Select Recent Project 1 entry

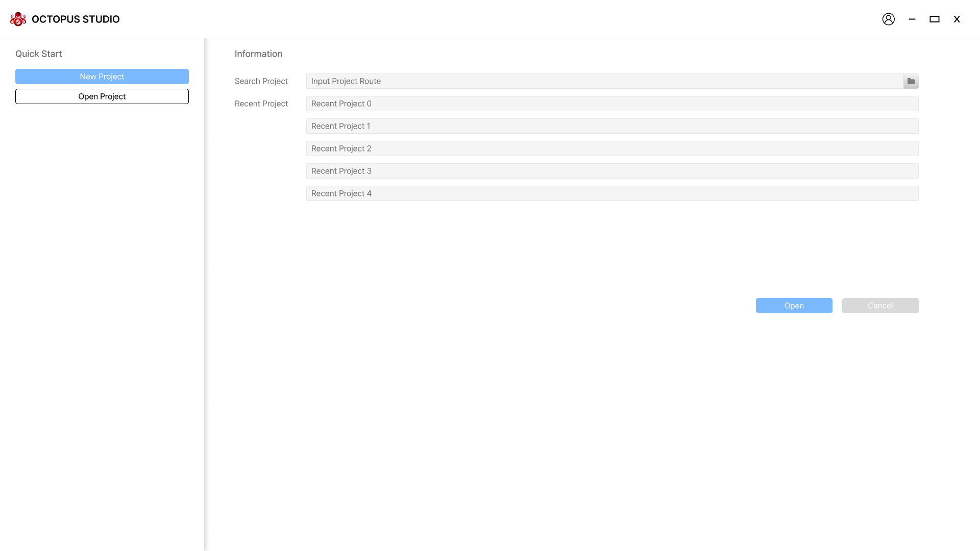(x=612, y=126)
